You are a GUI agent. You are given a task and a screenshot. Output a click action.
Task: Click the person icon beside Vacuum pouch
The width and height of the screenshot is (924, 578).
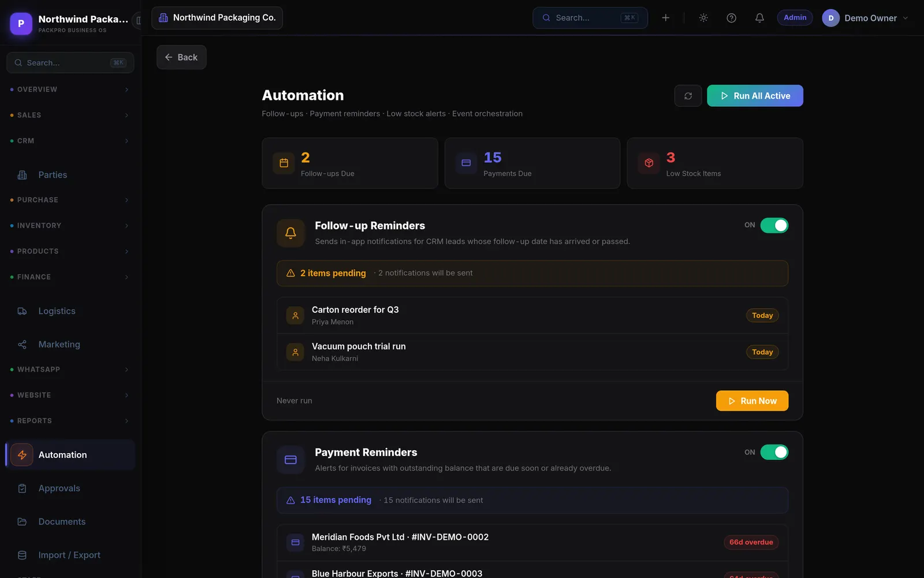[x=295, y=352]
